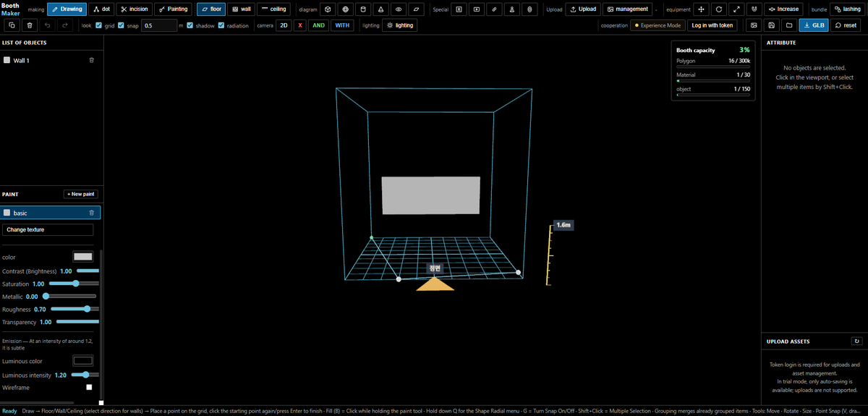Open the folder icon near GLB

point(789,25)
